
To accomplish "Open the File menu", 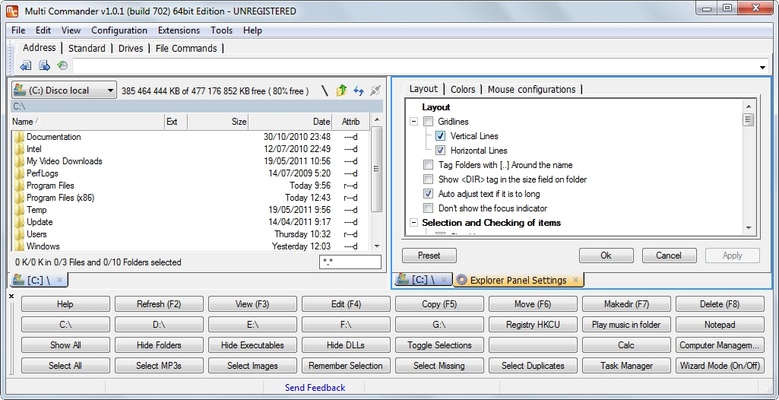I will (x=18, y=30).
